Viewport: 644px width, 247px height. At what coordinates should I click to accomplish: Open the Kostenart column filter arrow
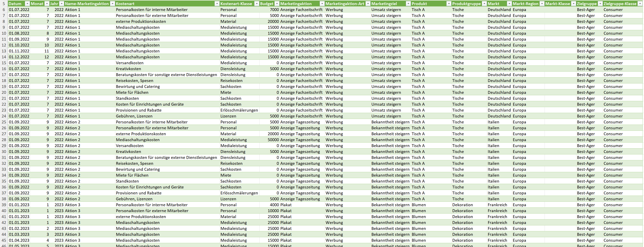click(217, 4)
